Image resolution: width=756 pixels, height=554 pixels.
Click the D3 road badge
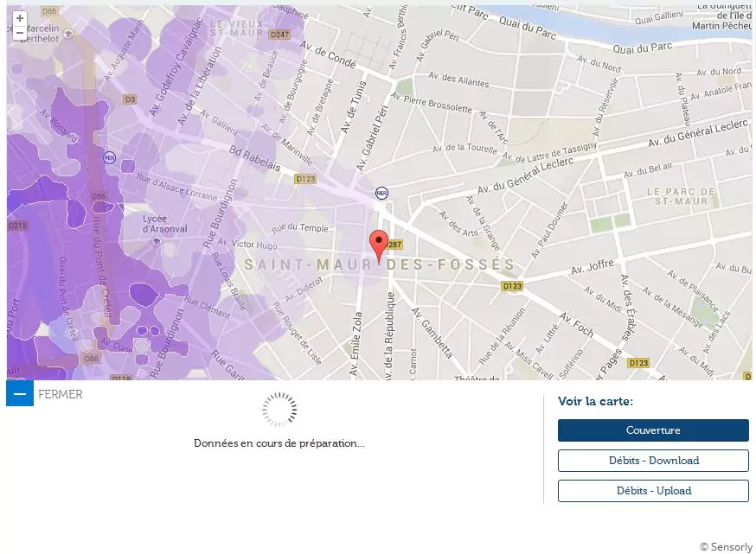click(x=130, y=99)
